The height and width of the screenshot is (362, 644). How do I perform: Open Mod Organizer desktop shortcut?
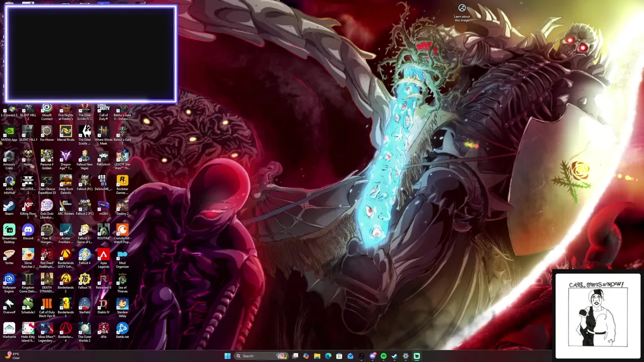122,259
